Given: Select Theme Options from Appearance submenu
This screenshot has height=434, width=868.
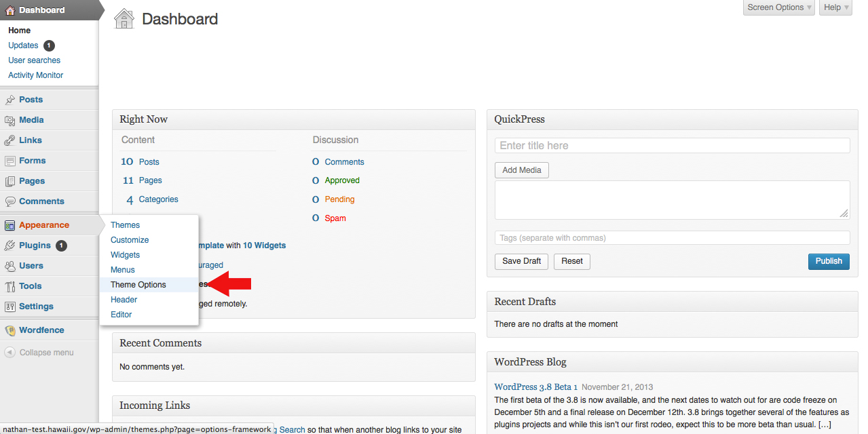Looking at the screenshot, I should 138,285.
